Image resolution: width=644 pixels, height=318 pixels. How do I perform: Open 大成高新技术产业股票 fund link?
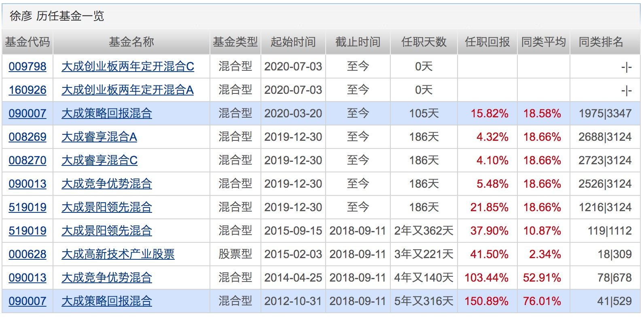coord(118,254)
